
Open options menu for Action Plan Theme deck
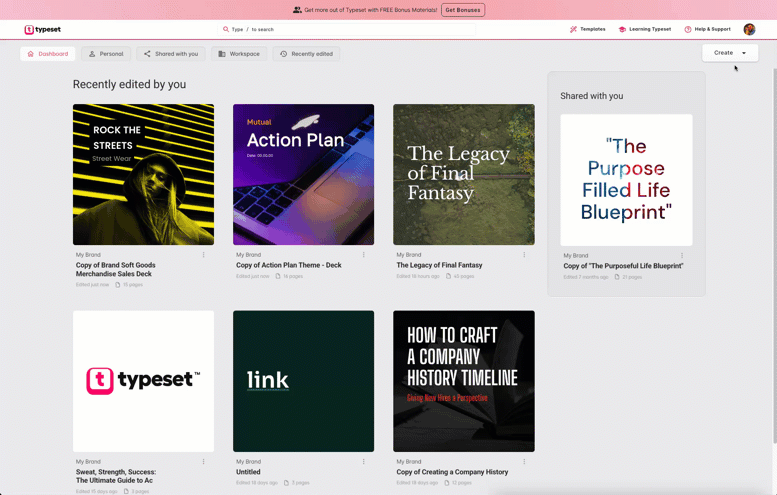click(363, 255)
